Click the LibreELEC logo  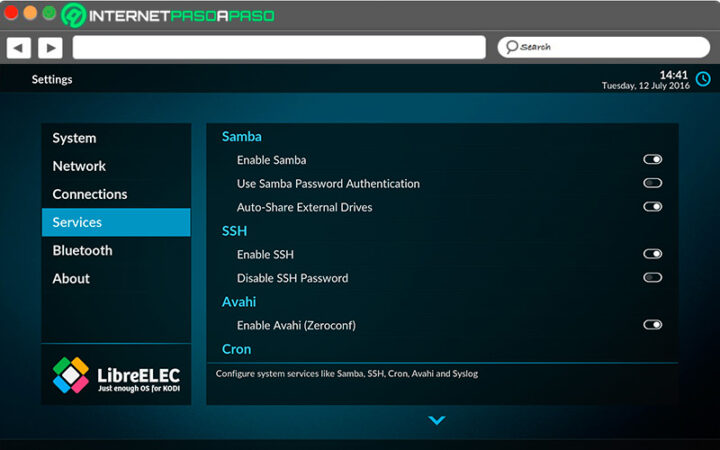click(x=116, y=375)
